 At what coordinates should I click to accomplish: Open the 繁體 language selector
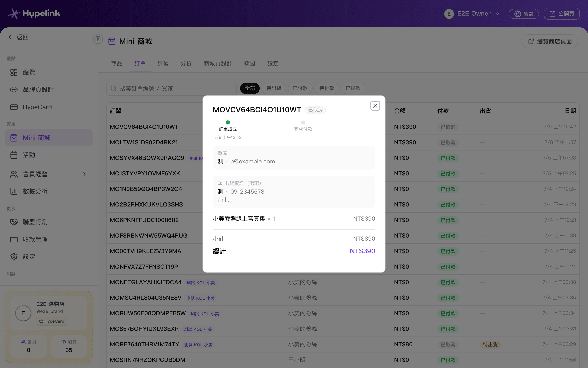524,14
